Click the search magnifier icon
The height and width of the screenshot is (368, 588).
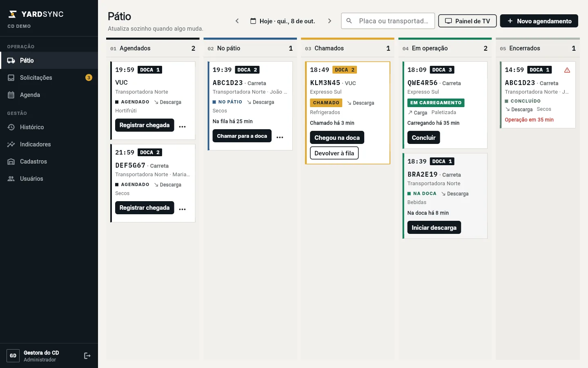(x=349, y=21)
